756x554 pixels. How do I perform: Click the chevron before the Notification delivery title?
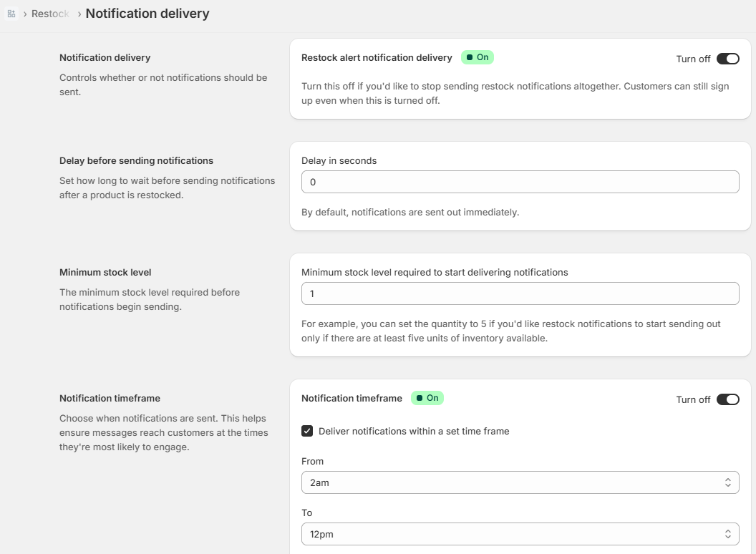click(79, 14)
